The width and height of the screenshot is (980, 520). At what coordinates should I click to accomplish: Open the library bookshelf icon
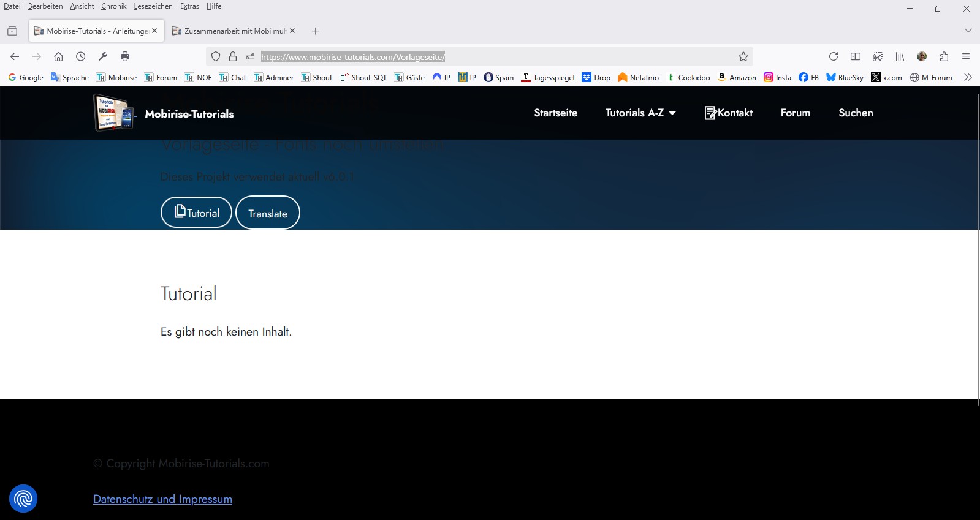click(x=900, y=56)
